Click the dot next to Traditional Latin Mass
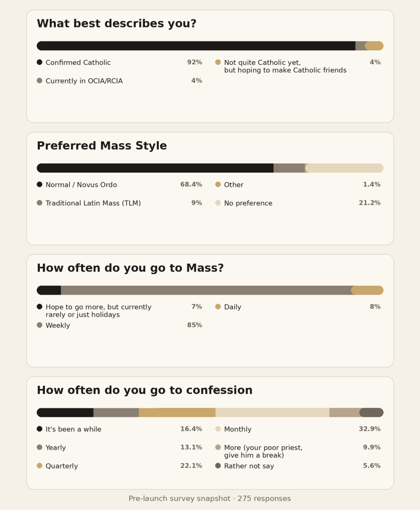Screen dimensions: 420x510 tap(39, 203)
